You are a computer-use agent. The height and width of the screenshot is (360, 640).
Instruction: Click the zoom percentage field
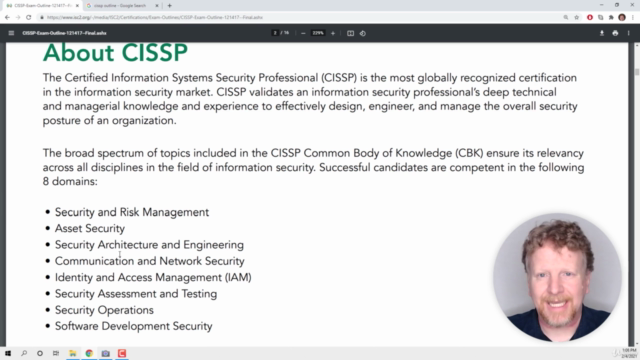[318, 33]
